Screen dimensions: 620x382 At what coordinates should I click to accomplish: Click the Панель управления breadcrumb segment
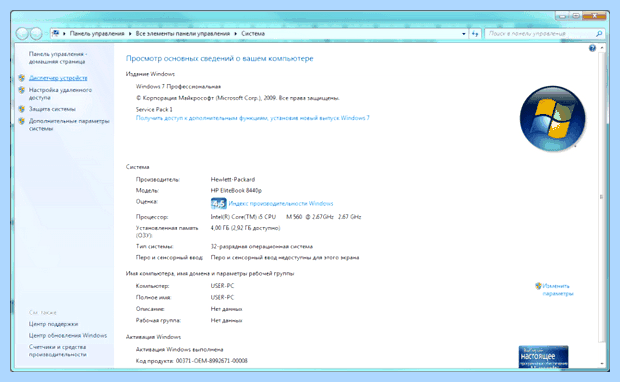[97, 34]
